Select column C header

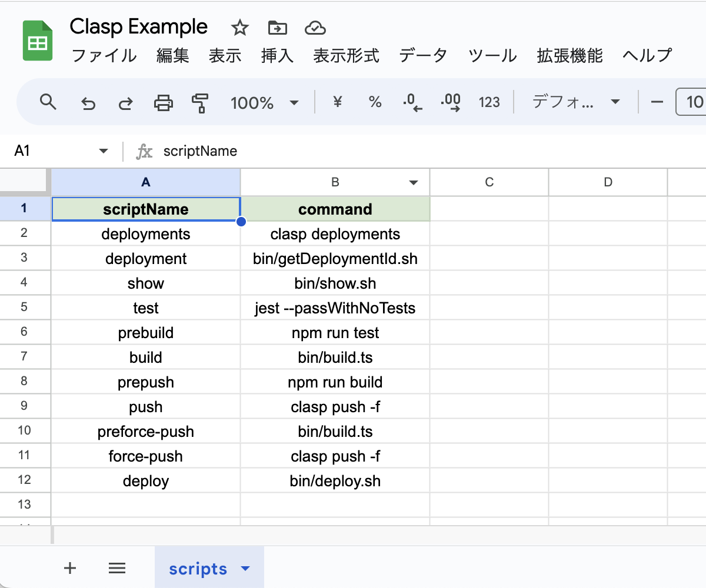489,182
